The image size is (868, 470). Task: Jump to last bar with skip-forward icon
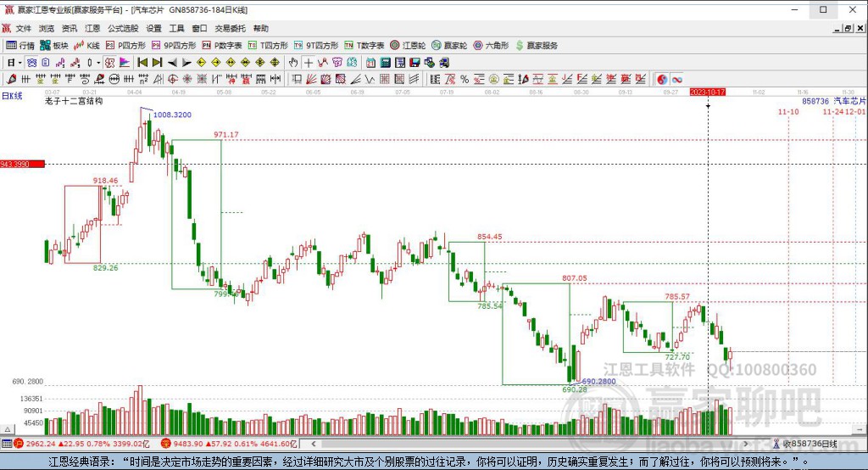point(157,63)
